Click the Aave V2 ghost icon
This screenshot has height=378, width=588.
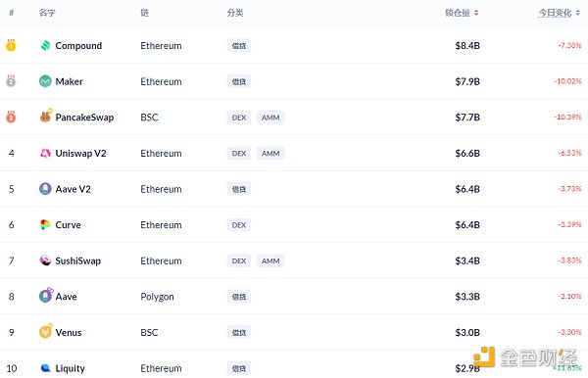45,189
